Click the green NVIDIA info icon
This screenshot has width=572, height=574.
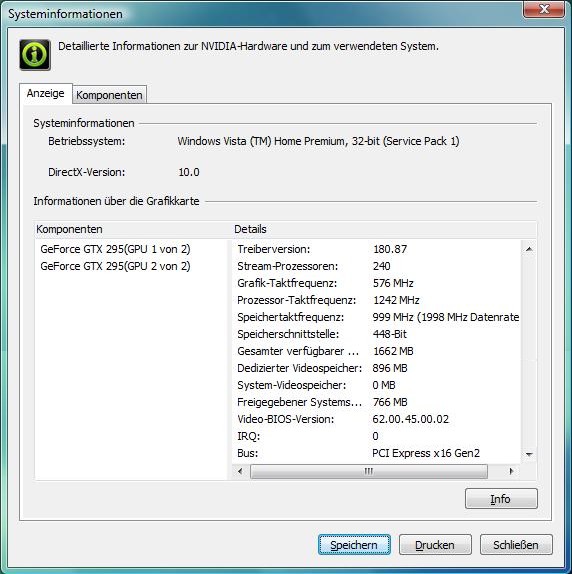(x=35, y=55)
